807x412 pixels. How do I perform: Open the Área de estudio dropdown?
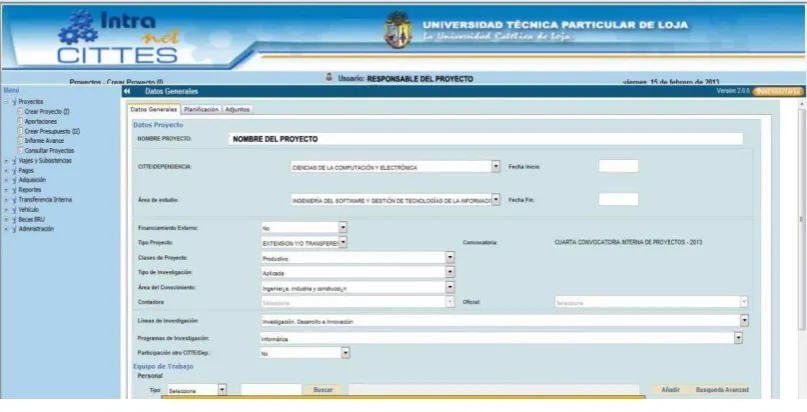[496, 200]
